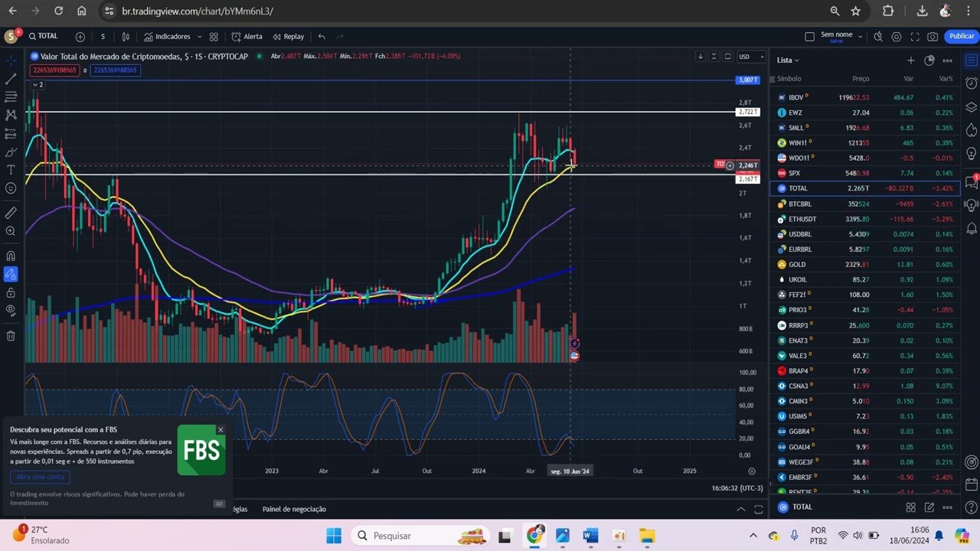Select the trend line drawing tool
The width and height of the screenshot is (980, 551).
(11, 79)
